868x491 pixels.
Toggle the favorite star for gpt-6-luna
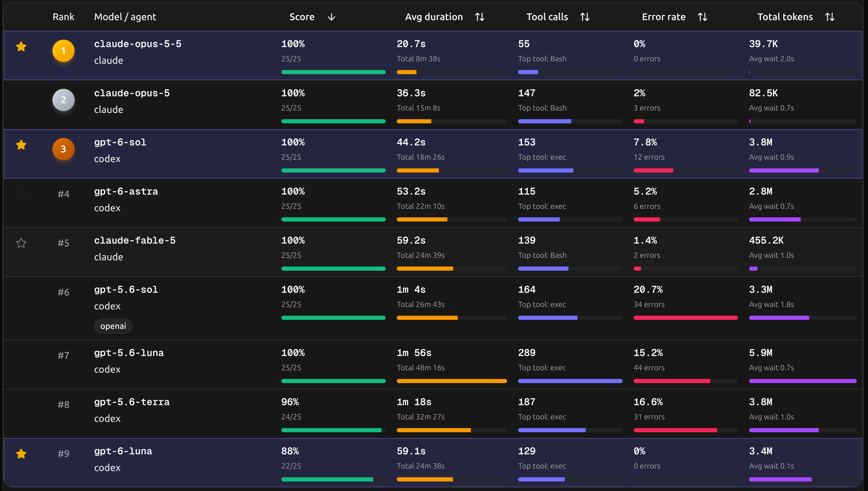(21, 454)
